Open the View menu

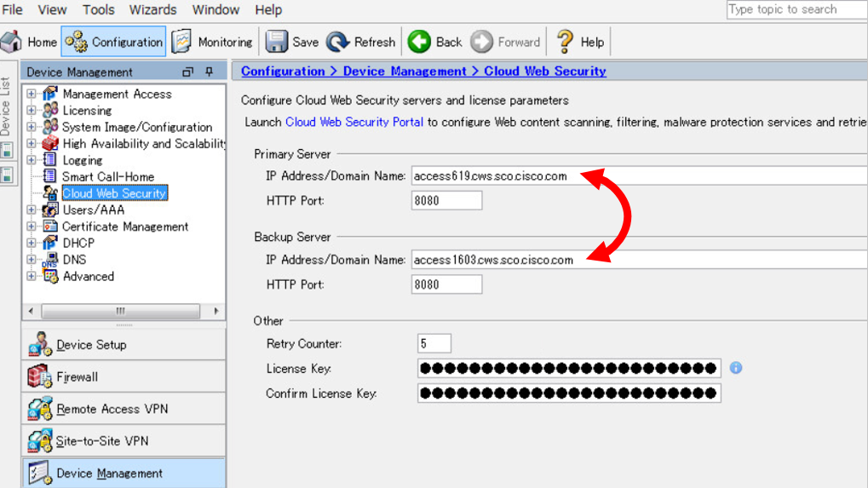[52, 10]
